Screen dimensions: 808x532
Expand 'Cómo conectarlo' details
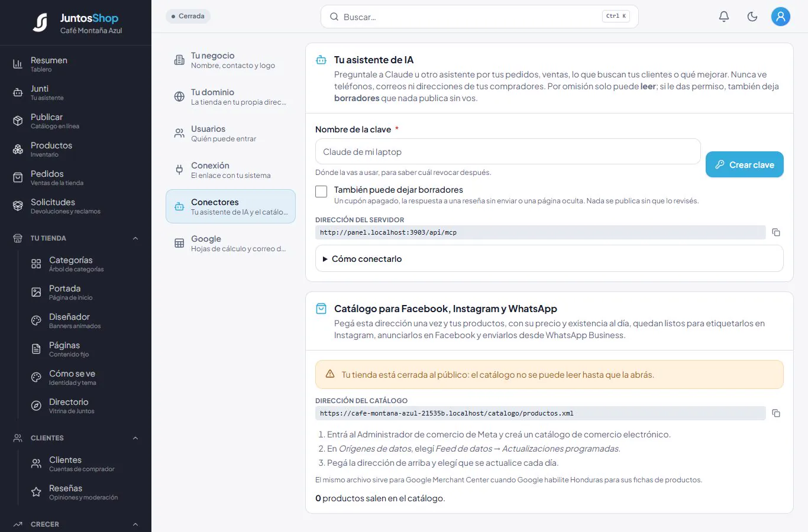point(549,259)
